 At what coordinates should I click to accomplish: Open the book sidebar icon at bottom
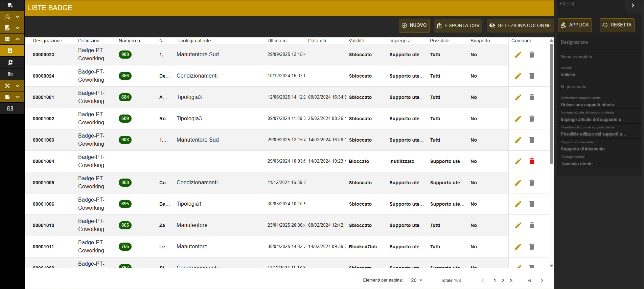[10, 108]
